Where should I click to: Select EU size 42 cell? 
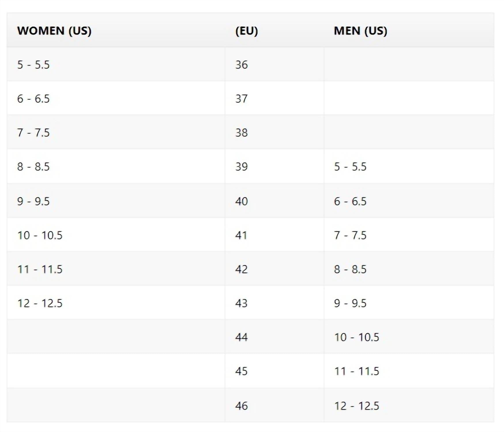[x=242, y=269]
